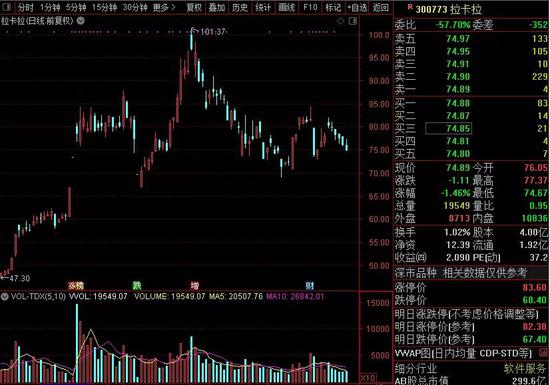The width and height of the screenshot is (550, 385).
Task: Click the panel layout icon before 分时
Action: coord(7,7)
